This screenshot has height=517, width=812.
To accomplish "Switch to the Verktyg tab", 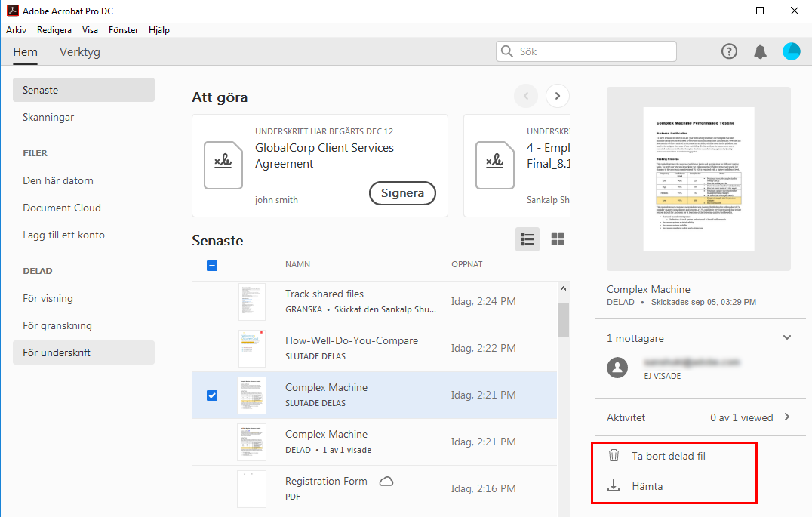I will click(x=80, y=52).
